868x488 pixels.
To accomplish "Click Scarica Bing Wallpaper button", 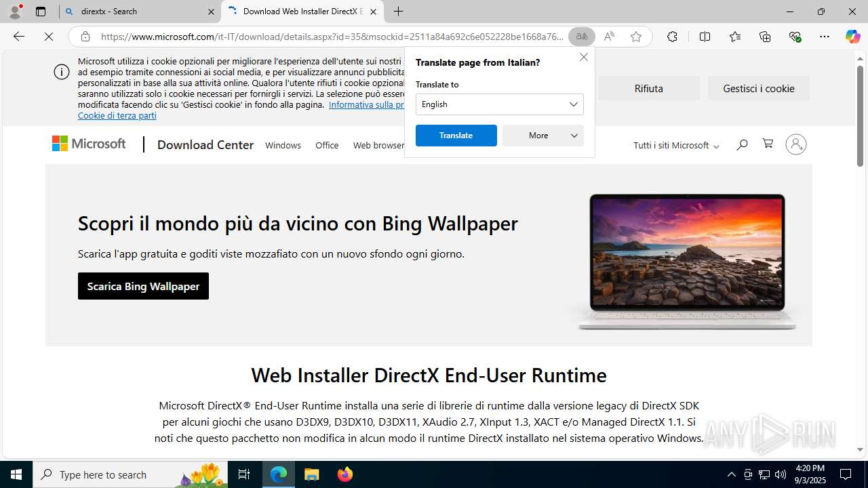I will [143, 286].
